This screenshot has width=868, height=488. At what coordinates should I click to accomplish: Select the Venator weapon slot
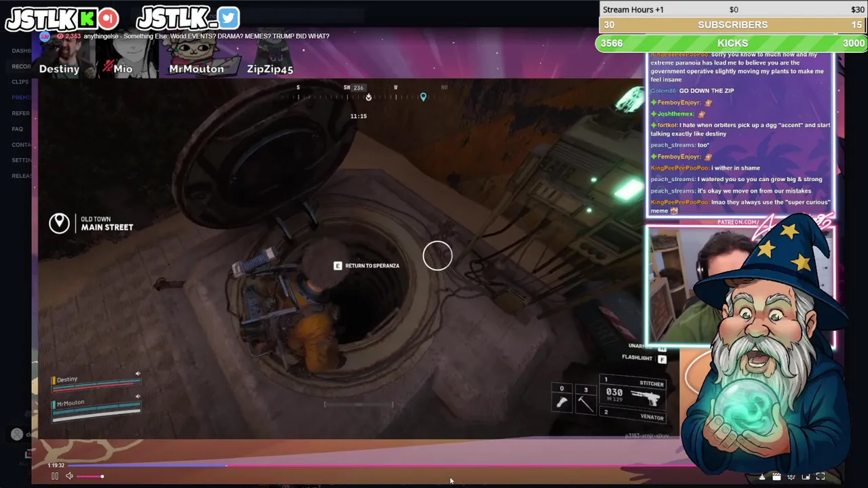634,415
